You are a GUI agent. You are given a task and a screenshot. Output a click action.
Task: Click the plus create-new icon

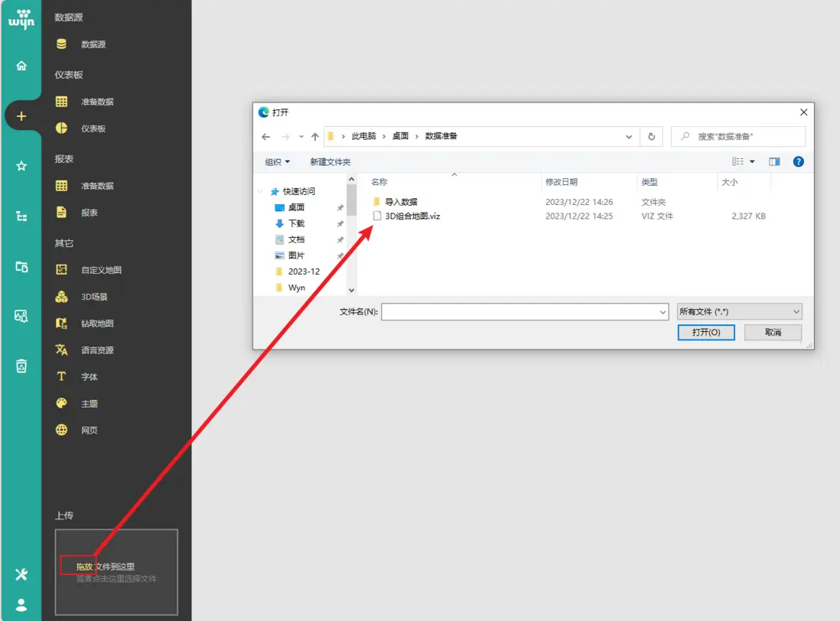21,116
